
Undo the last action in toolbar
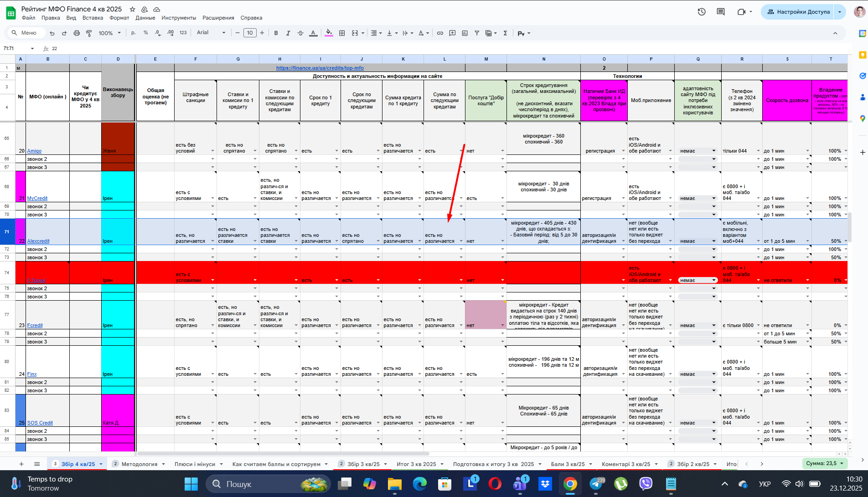pos(52,33)
